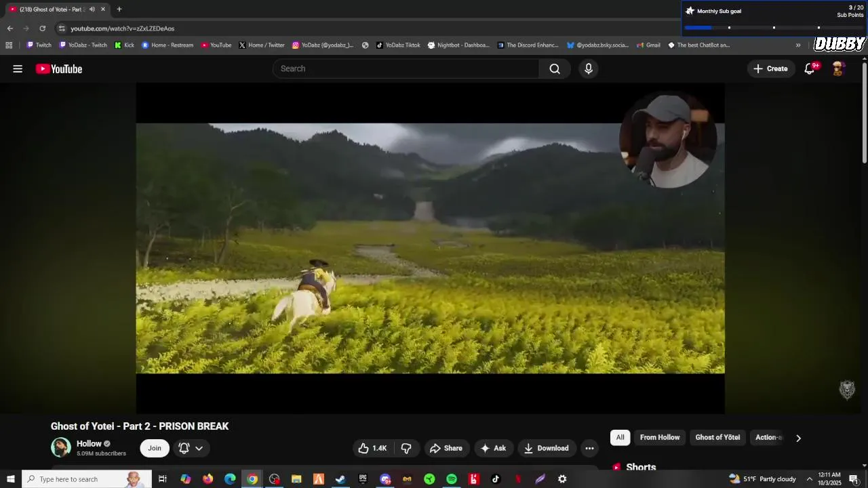Open the notifications bell in YouTube header

[810, 68]
